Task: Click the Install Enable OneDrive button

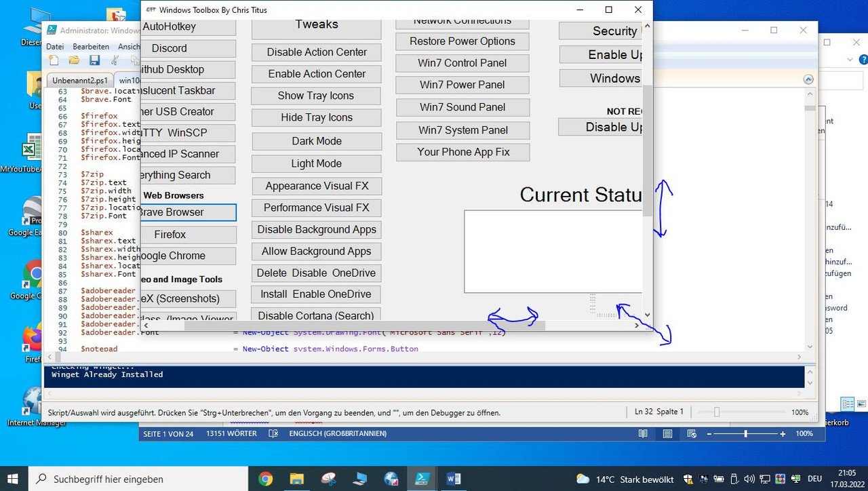Action: coord(316,294)
